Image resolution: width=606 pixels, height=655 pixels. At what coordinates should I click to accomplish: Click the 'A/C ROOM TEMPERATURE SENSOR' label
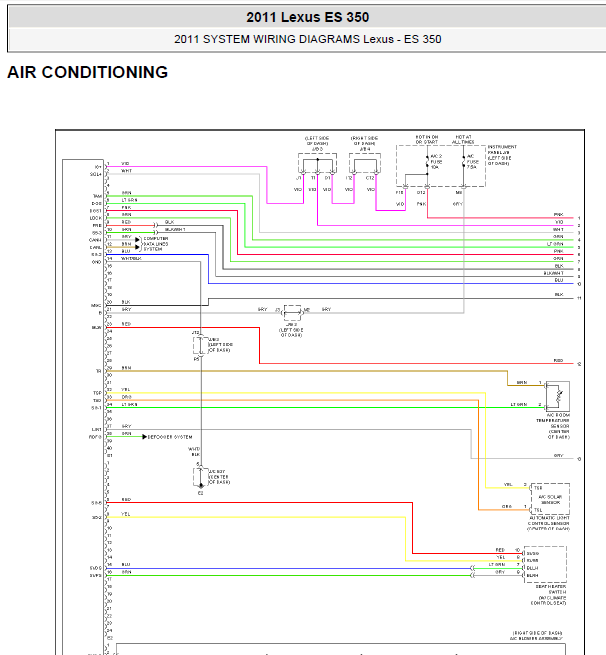[x=553, y=421]
